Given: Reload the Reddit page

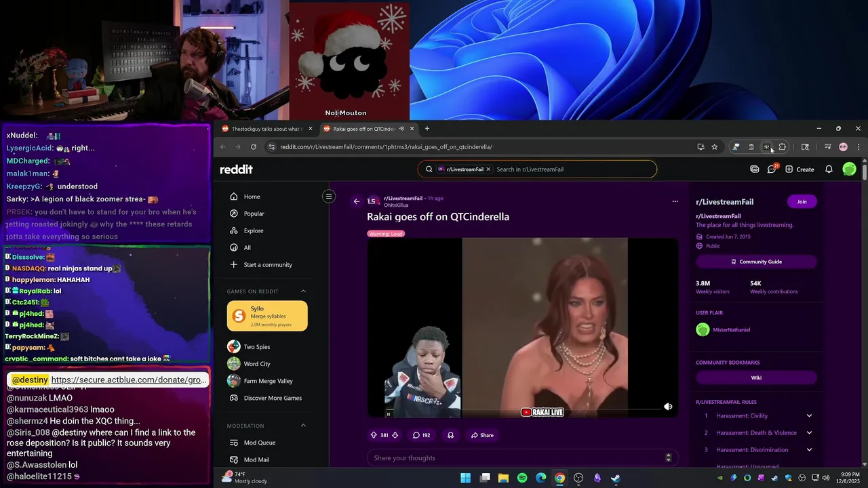Looking at the screenshot, I should [x=254, y=147].
